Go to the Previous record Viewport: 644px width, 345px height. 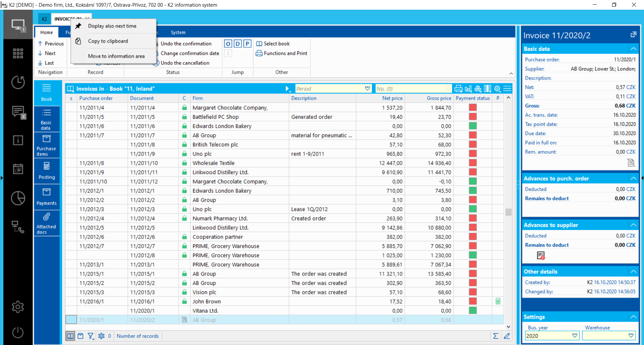coord(51,44)
